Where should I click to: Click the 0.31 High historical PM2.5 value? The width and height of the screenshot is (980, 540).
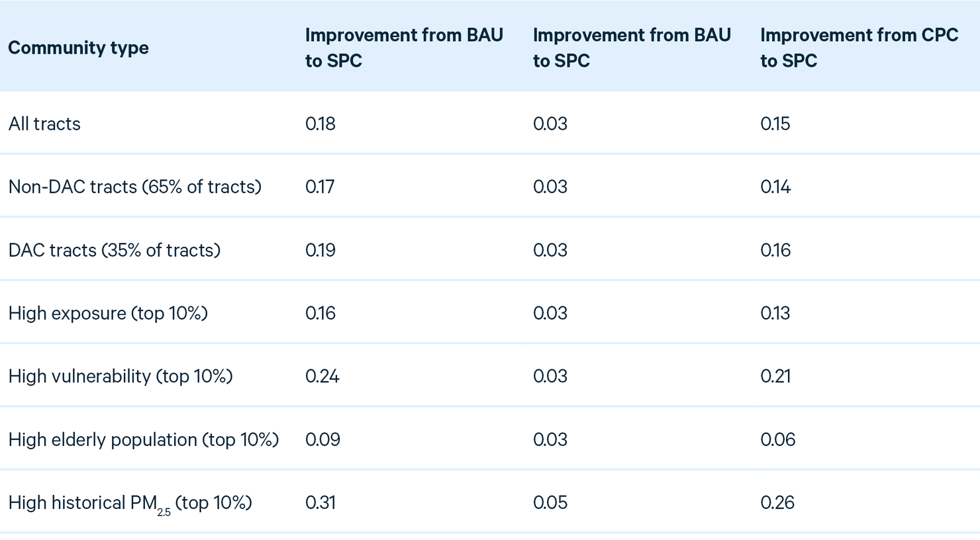pos(320,502)
